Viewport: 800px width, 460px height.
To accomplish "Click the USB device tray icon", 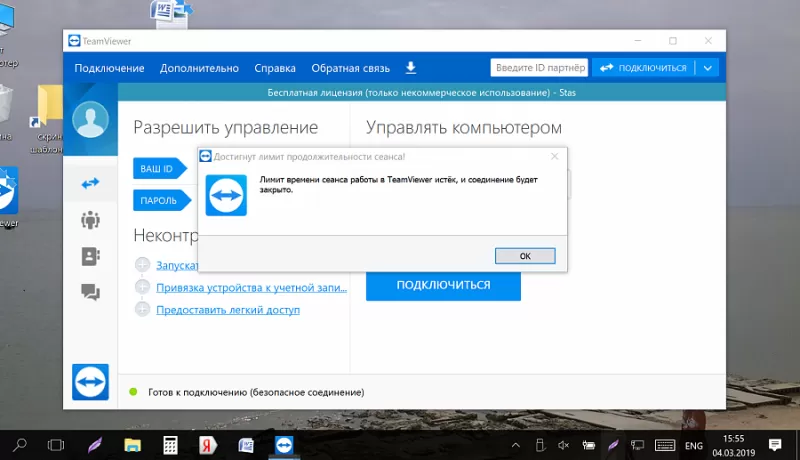I will tap(540, 445).
